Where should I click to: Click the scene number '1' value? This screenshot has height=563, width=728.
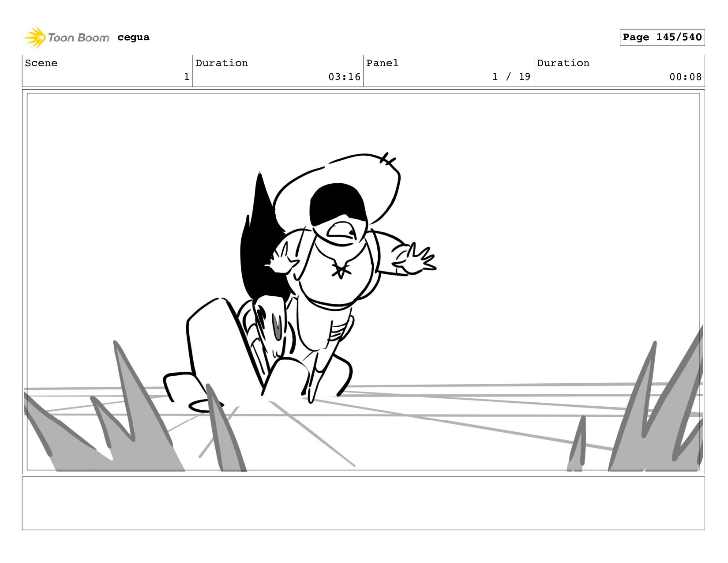187,77
